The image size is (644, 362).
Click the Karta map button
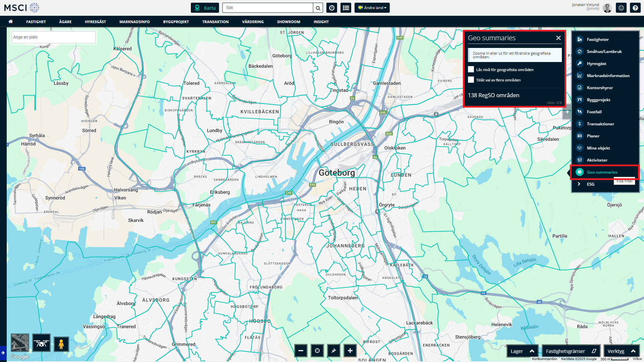205,8
